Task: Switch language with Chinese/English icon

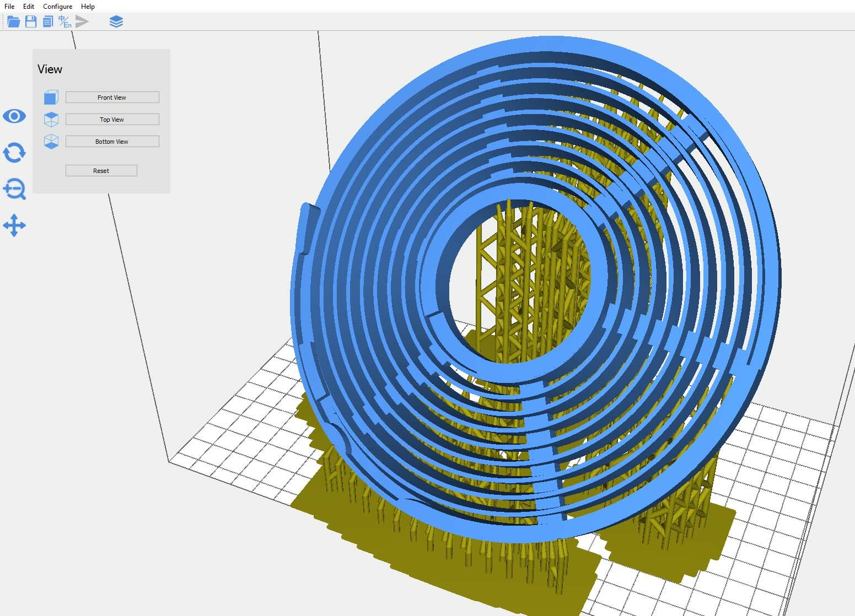Action: 65,21
